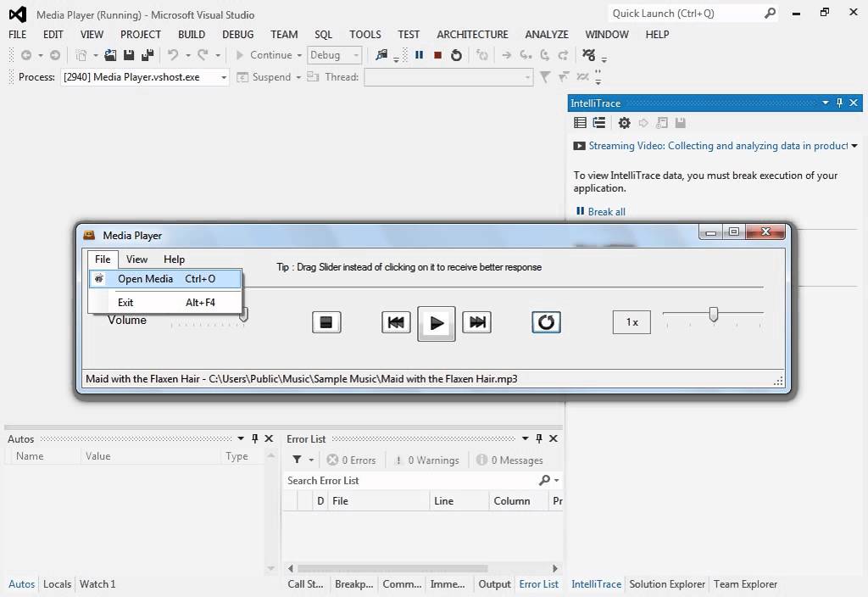Click the Save All stacked floppy icon
This screenshot has height=597, width=868.
[147, 55]
